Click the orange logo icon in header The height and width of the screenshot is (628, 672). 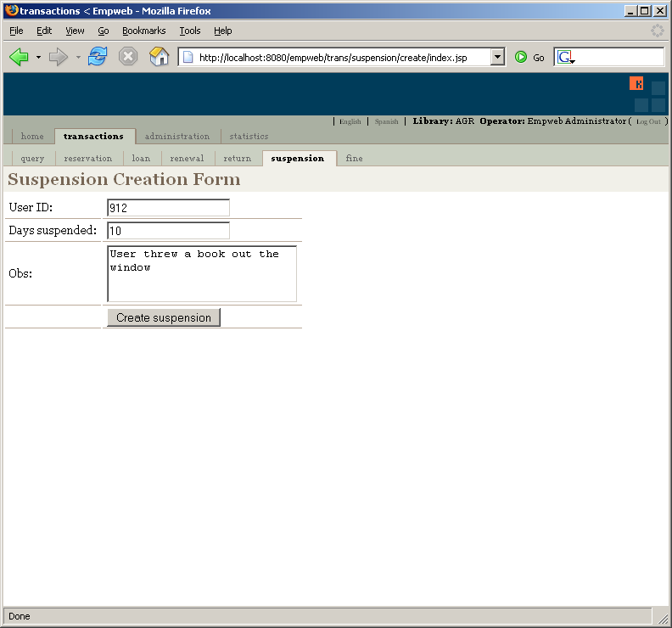pyautogui.click(x=636, y=83)
